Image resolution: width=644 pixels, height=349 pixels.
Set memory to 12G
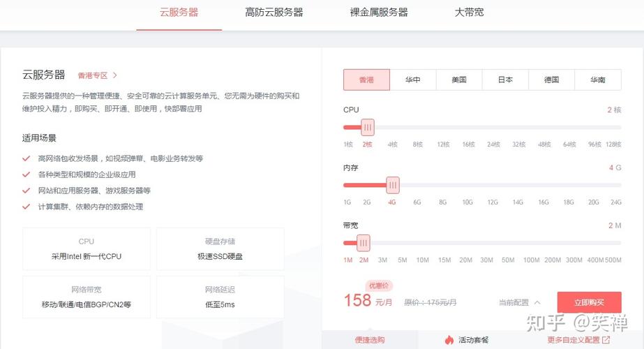tap(493, 202)
